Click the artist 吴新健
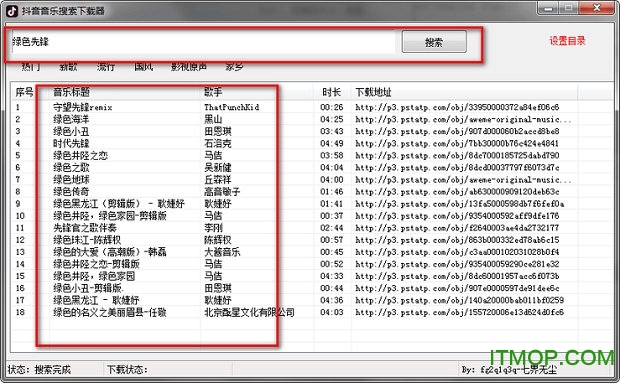This screenshot has height=383, width=620. [x=218, y=168]
